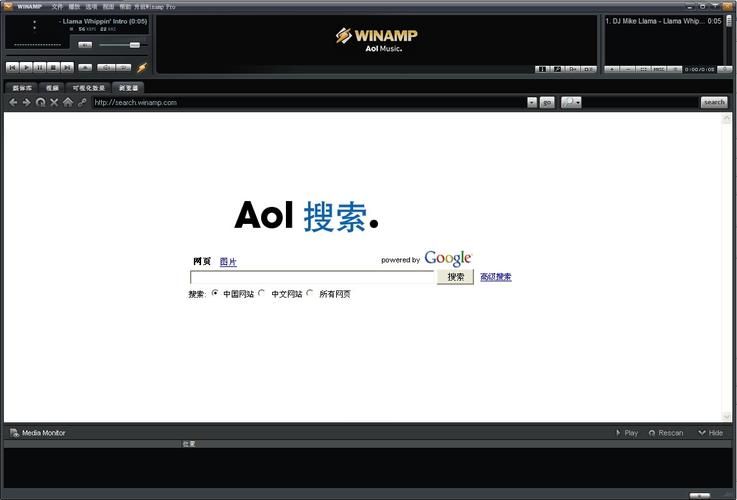Click the toolbar search button
The height and width of the screenshot is (500, 737).
tap(714, 102)
